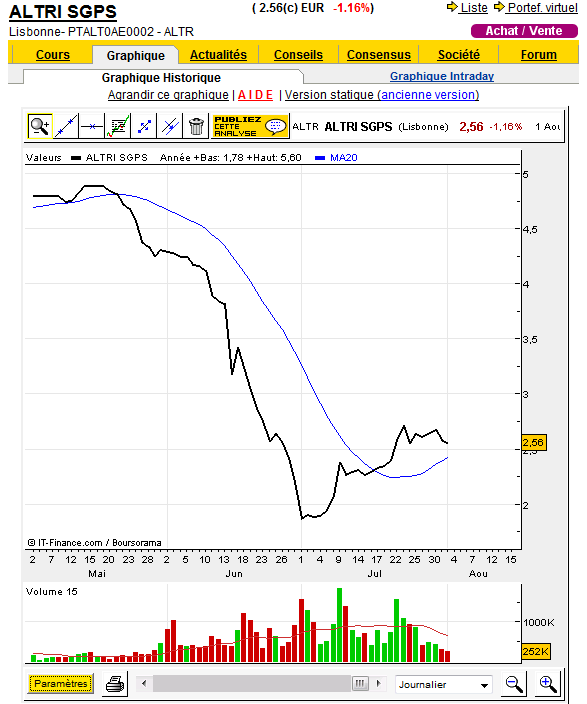This screenshot has height=704, width=587.
Task: Open the Portef. virtuel link
Action: coord(542,8)
